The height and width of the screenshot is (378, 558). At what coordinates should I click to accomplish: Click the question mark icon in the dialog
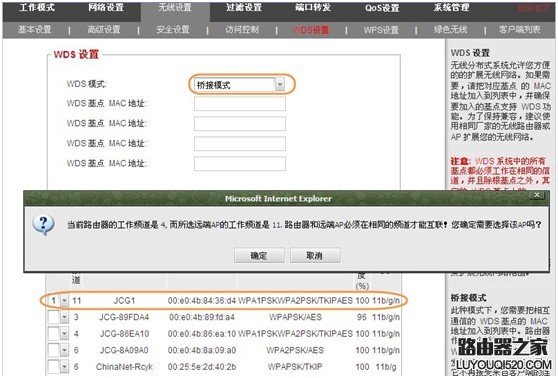tap(43, 225)
